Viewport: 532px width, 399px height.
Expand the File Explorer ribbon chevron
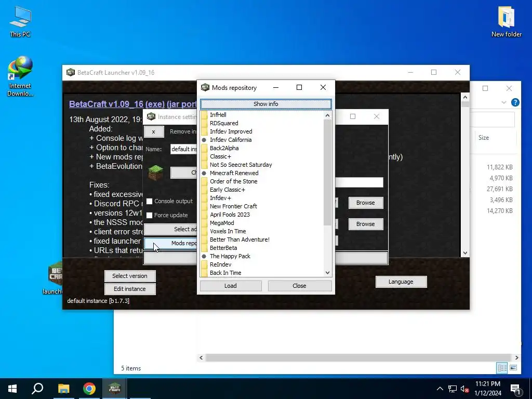[x=504, y=102]
